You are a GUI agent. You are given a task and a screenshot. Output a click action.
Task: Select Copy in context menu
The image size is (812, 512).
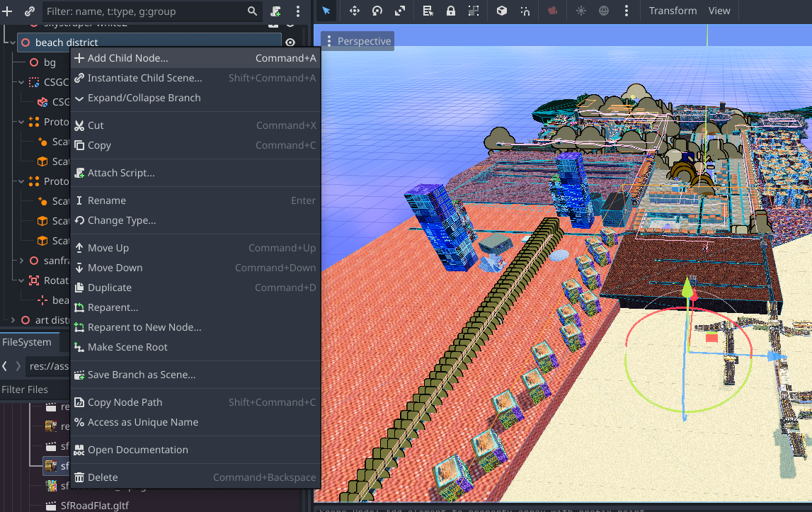[x=195, y=145]
